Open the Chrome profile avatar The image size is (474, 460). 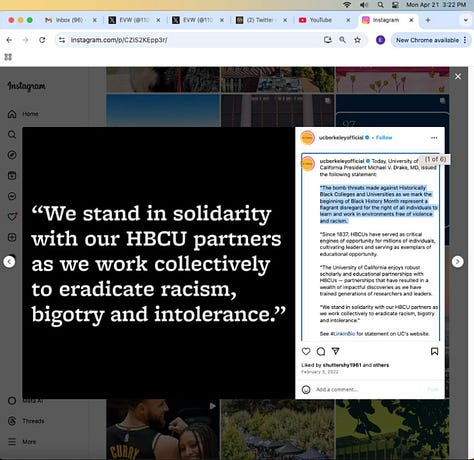tap(380, 40)
